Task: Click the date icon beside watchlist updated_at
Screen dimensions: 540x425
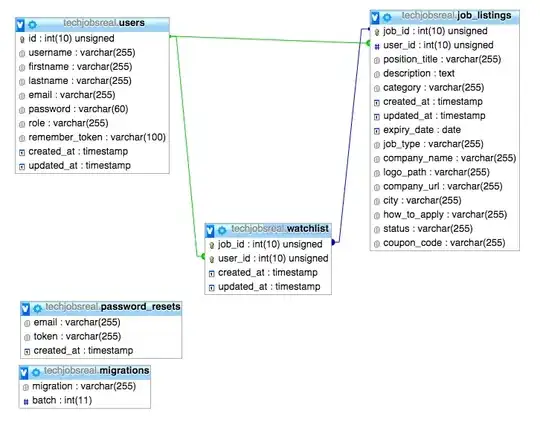Action: click(x=212, y=288)
